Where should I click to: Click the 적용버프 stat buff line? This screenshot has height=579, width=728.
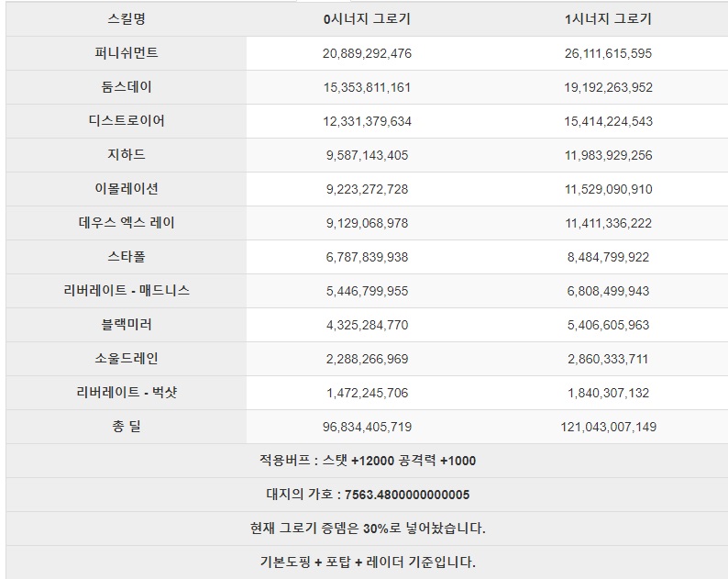(x=368, y=461)
